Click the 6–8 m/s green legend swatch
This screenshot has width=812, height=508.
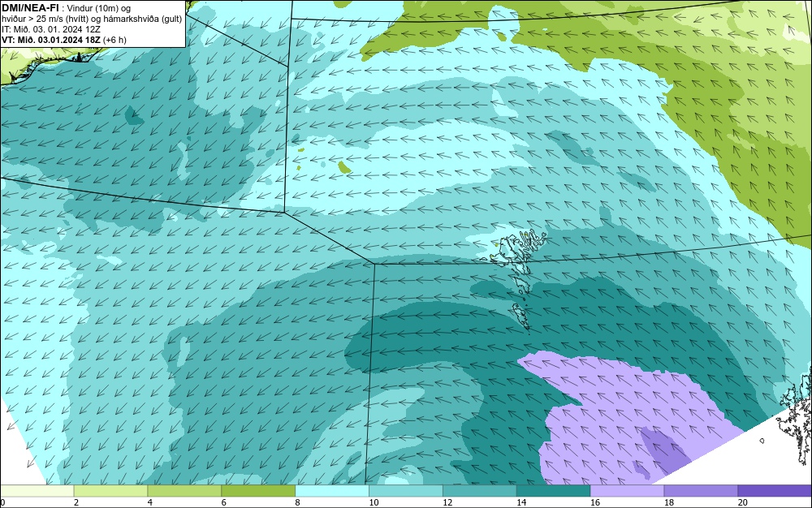(x=258, y=491)
